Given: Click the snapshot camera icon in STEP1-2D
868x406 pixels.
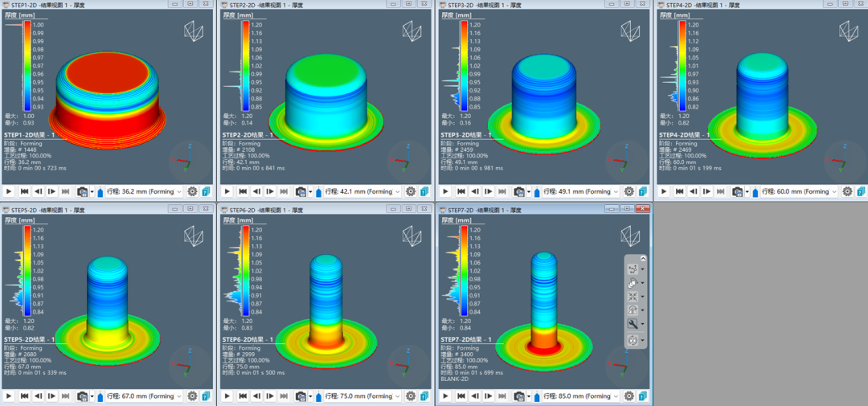Looking at the screenshot, I should (83, 191).
